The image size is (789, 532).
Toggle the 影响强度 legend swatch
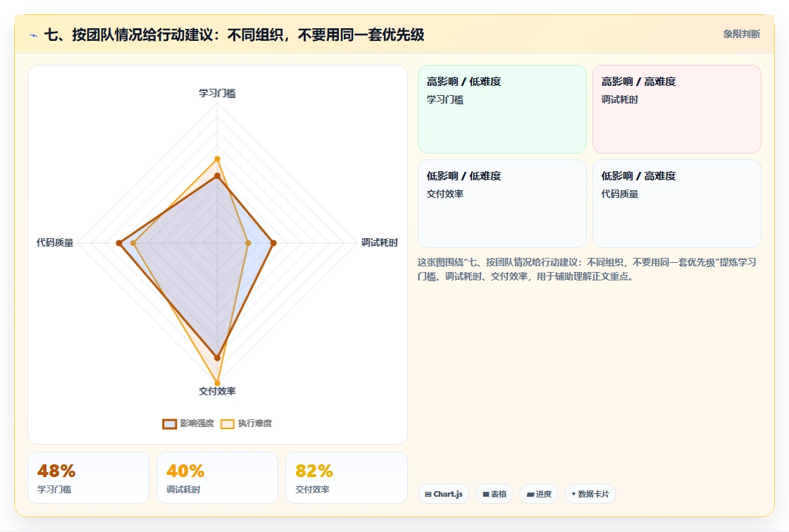tap(170, 423)
